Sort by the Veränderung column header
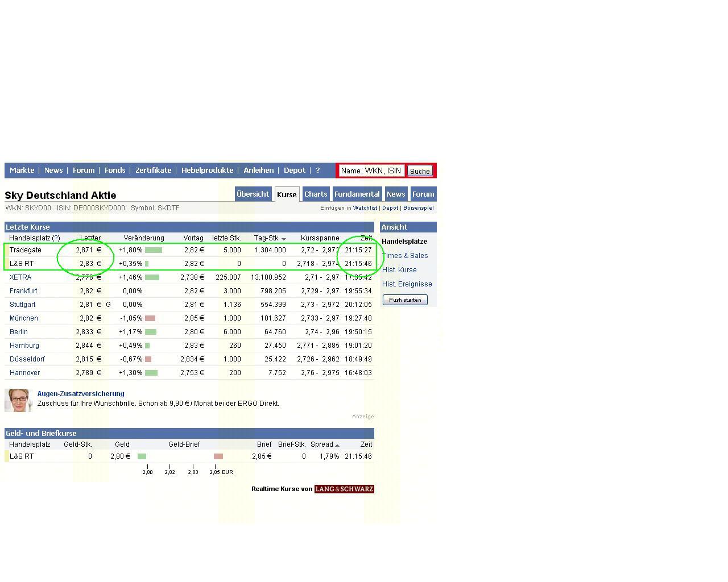The width and height of the screenshot is (728, 582). click(x=144, y=238)
